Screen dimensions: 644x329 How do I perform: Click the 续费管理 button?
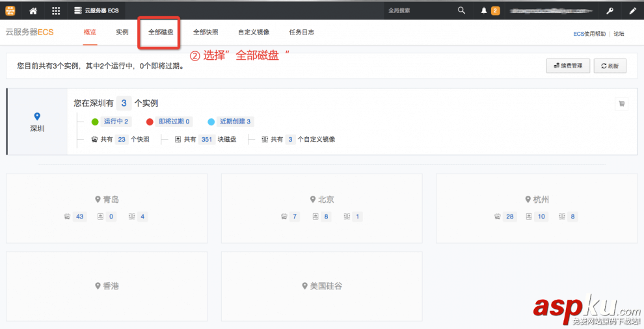click(x=568, y=66)
